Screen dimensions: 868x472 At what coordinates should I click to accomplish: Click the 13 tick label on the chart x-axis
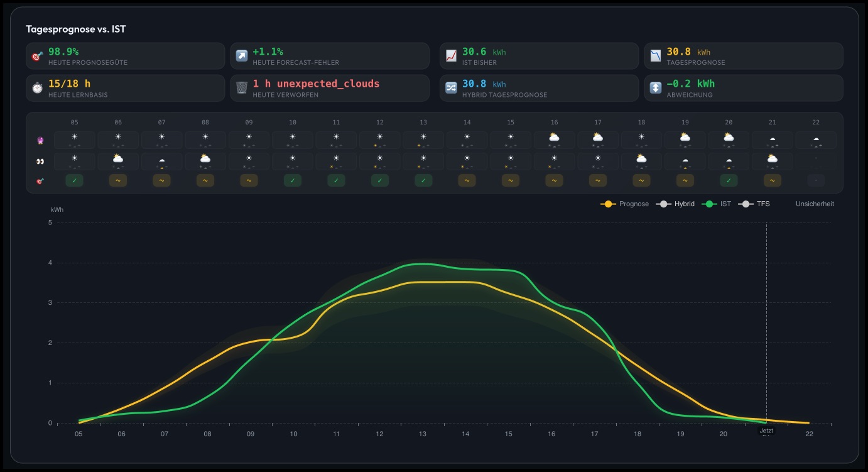tap(423, 434)
